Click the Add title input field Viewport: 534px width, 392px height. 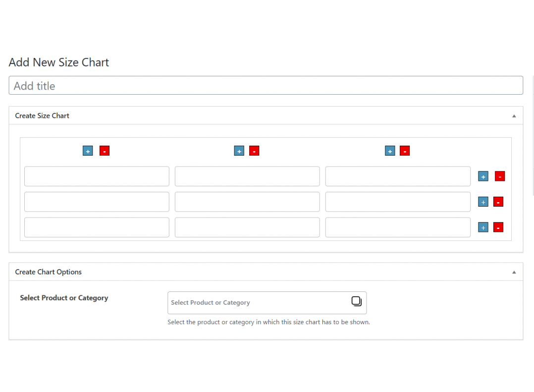(x=266, y=86)
